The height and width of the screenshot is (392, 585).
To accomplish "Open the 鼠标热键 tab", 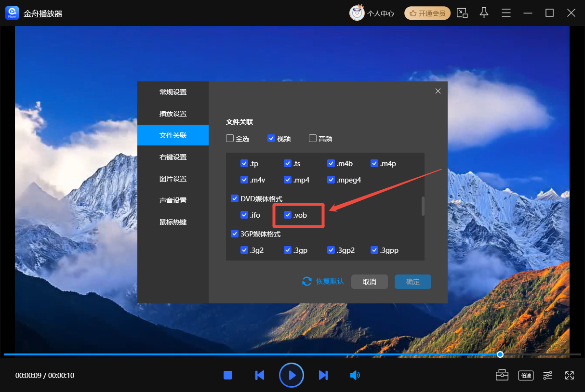I will 173,222.
